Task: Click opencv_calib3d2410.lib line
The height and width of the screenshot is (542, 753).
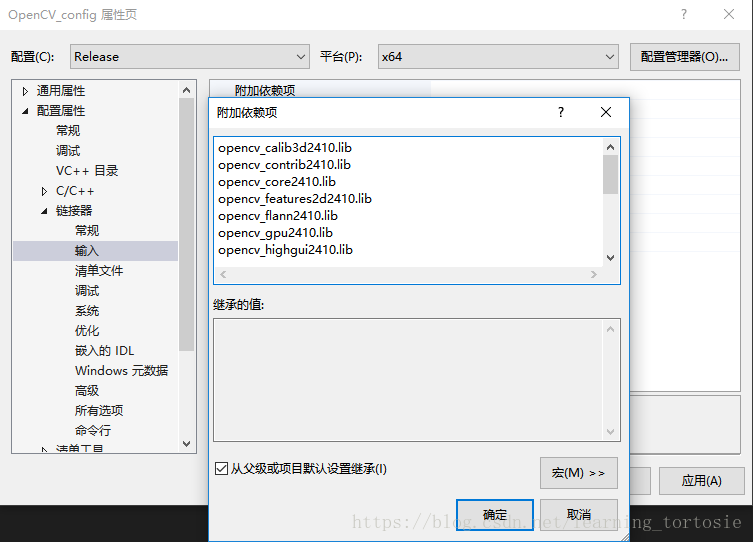Action: click(x=285, y=148)
